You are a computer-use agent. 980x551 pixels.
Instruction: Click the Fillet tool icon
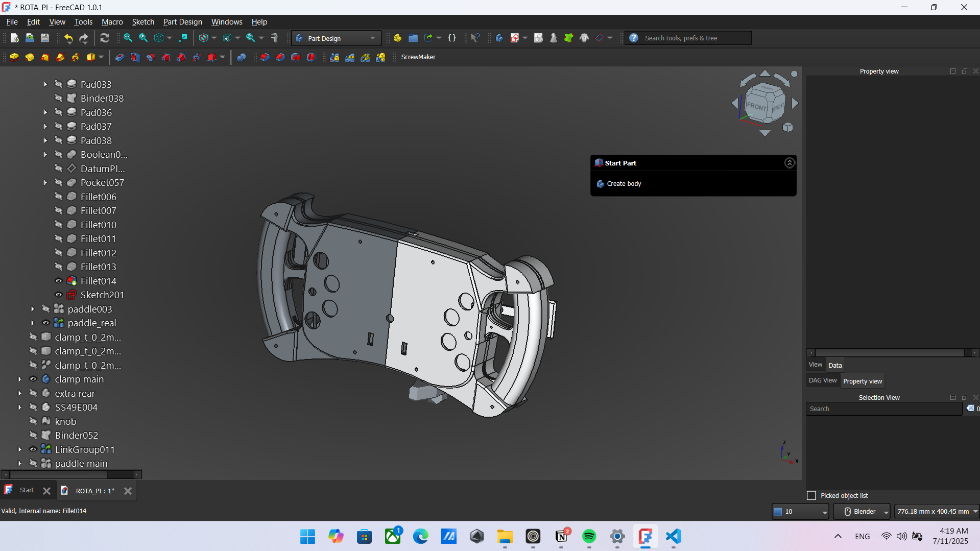point(265,57)
